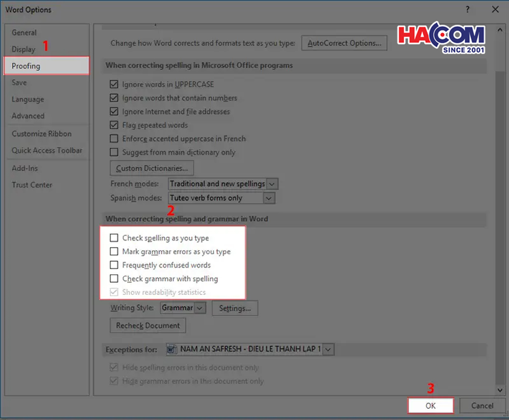Uncheck Flag repeated words
This screenshot has height=420, width=509.
(x=114, y=125)
